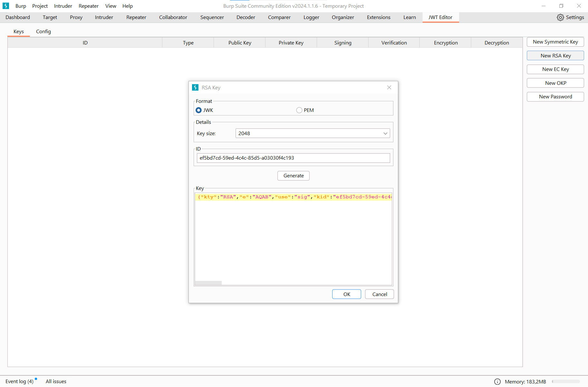Click the Memory: 183,2MB text
Viewport: 588px width, 387px height.
(525, 382)
